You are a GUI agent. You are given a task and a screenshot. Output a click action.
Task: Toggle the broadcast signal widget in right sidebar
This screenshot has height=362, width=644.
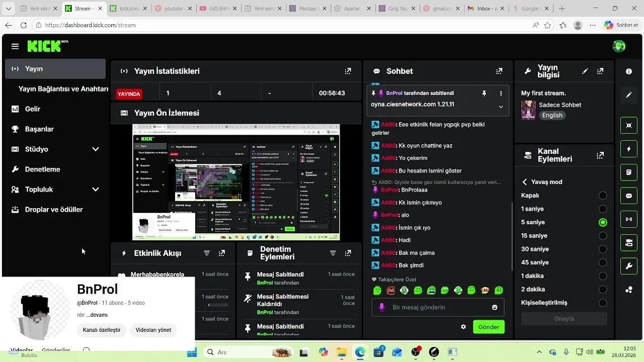629,219
